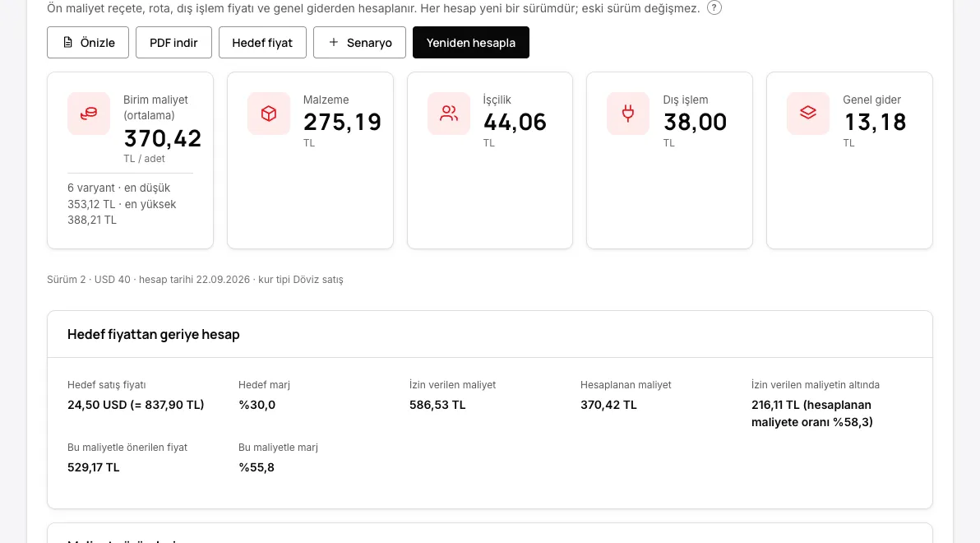
Task: Click the Hedef satış fiyatı label
Action: coord(107,385)
